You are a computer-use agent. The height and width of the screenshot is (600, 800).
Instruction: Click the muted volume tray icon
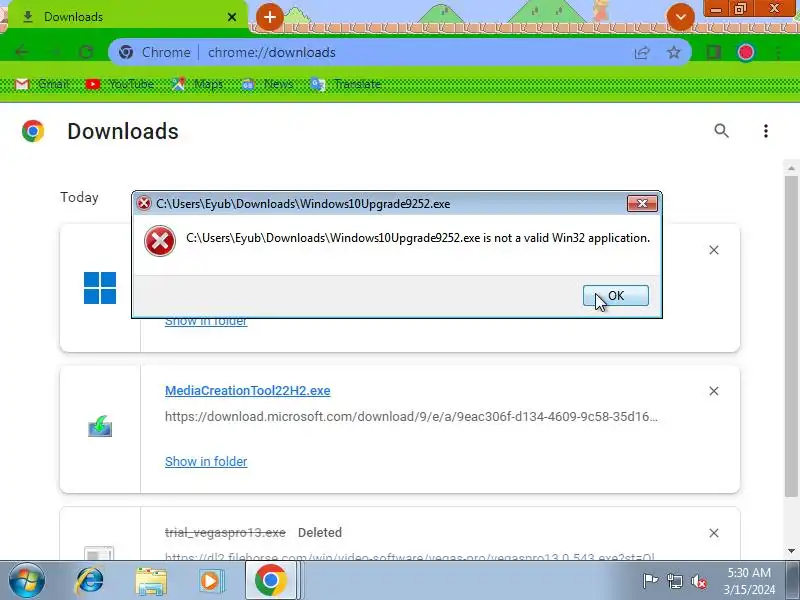click(x=698, y=581)
